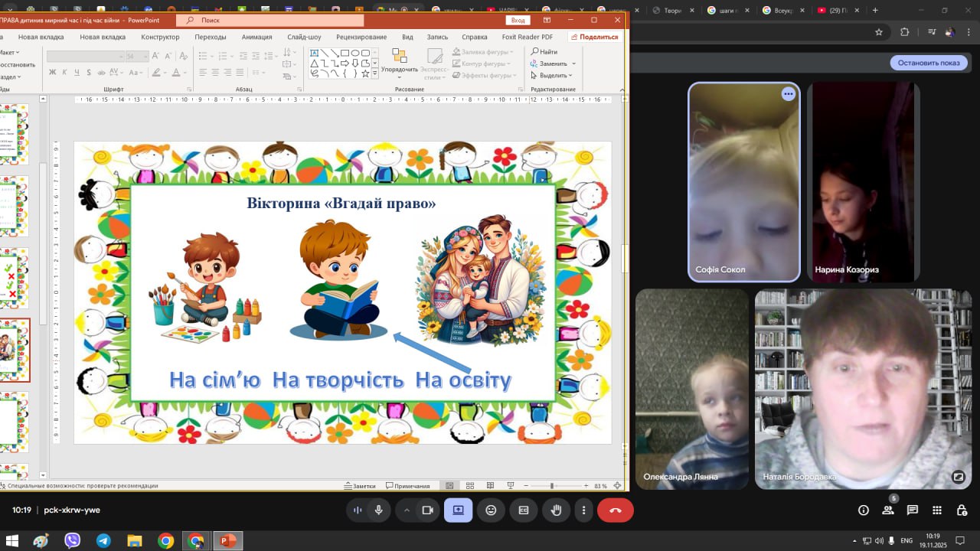Switch to slide sorter view in PowerPoint

469,486
